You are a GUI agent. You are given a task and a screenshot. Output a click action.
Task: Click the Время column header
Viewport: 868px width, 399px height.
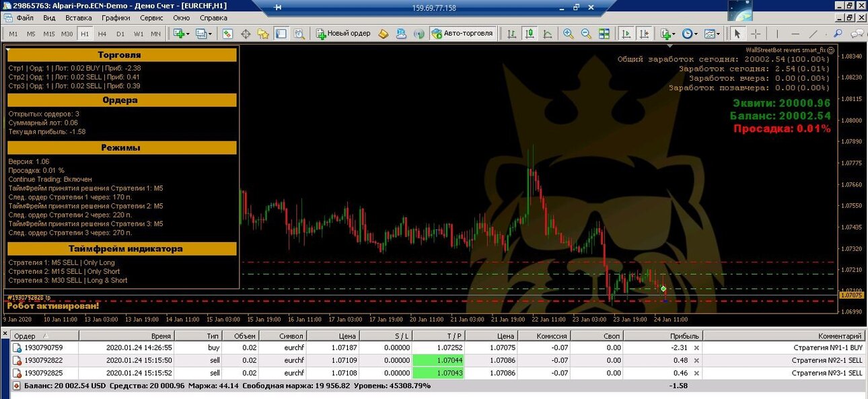coord(126,336)
